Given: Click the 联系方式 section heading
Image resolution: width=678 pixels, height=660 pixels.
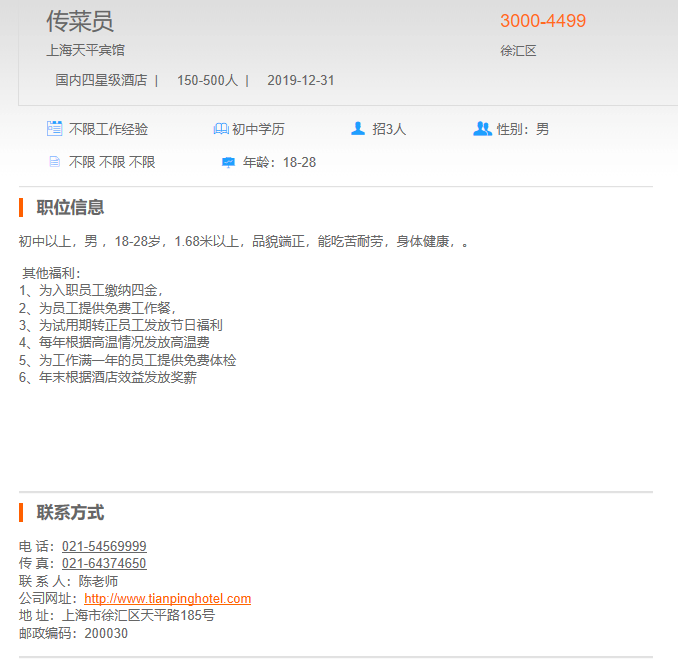Looking at the screenshot, I should click(70, 512).
